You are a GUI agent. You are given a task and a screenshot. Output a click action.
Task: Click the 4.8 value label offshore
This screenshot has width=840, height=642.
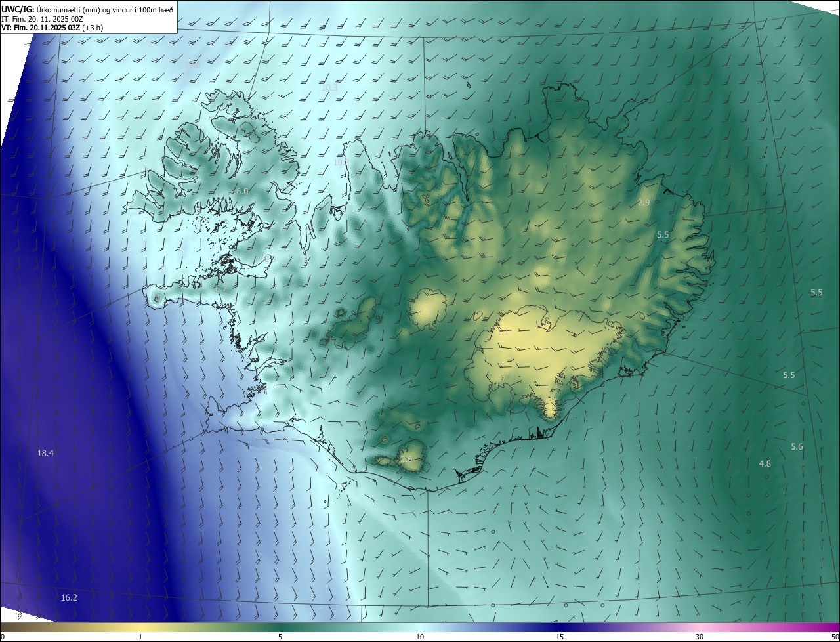[x=765, y=464]
